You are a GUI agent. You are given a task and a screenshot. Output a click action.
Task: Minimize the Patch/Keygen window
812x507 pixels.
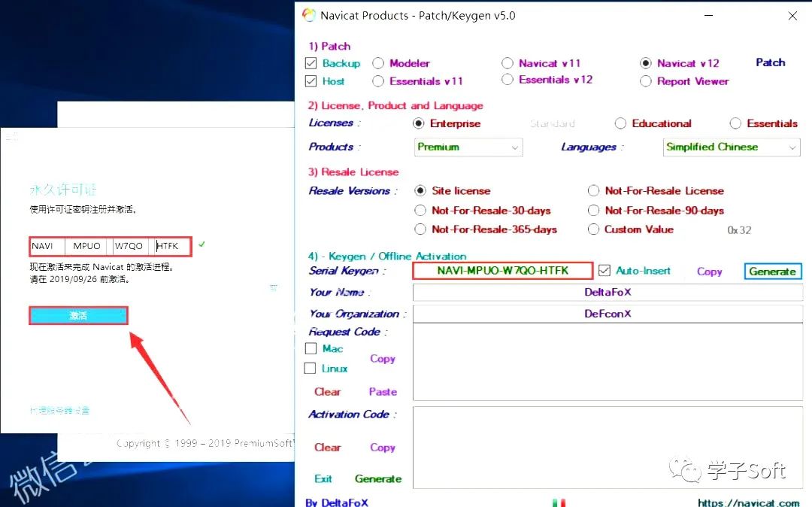(x=708, y=16)
